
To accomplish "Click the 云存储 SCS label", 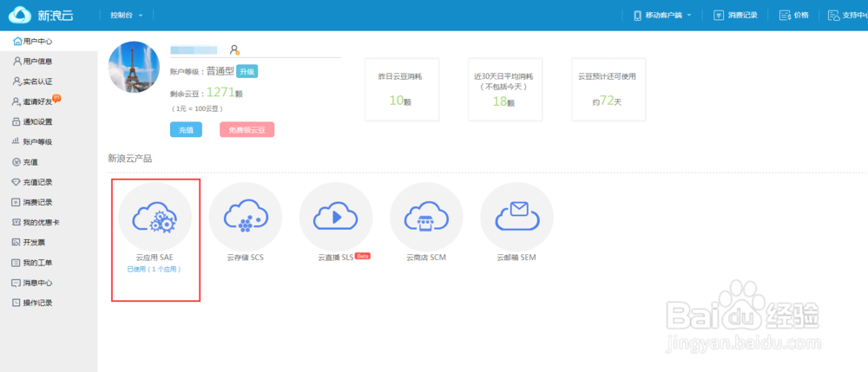I will click(246, 258).
